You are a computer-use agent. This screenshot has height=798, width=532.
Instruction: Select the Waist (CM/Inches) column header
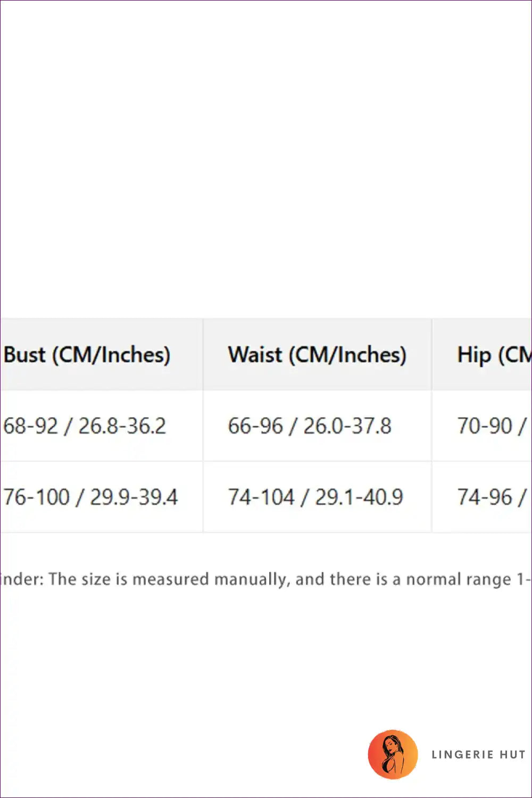(317, 355)
